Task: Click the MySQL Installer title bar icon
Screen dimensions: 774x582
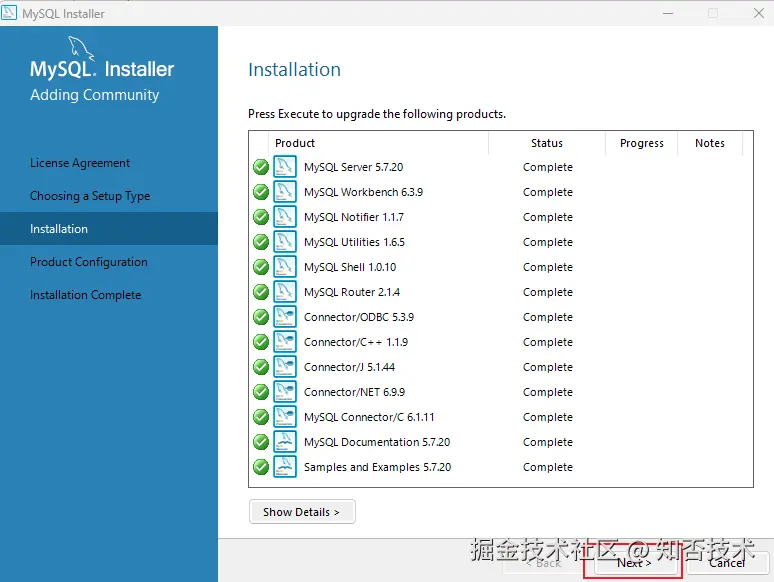Action: tap(9, 13)
